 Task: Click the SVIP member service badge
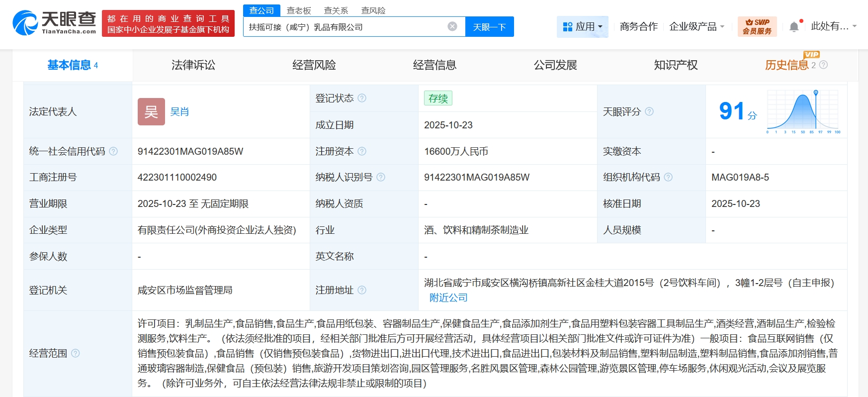click(757, 26)
